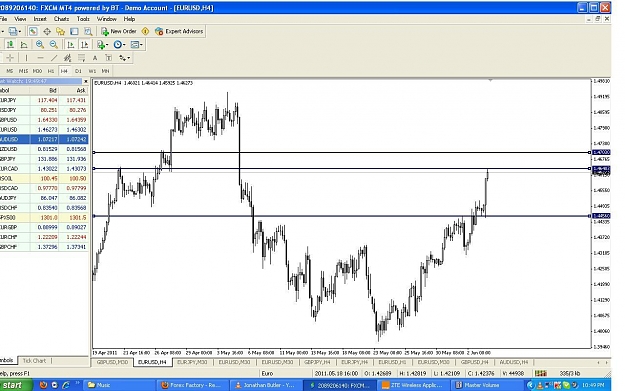Click the yellow diamond MetaEditor icon
The height and width of the screenshot is (391, 625).
[x=145, y=31]
